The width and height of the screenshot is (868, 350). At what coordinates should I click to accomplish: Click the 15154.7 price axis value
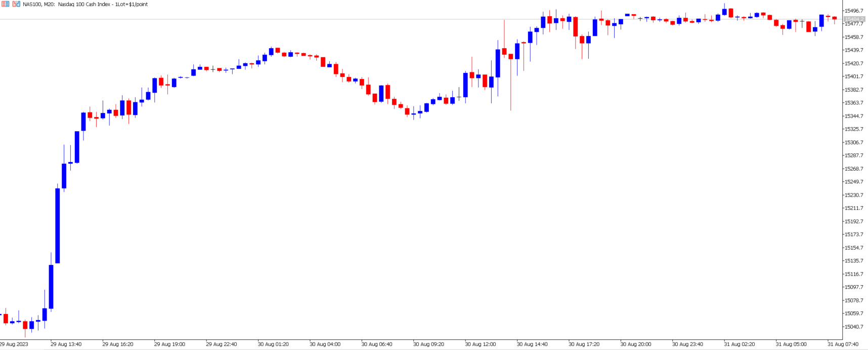(854, 248)
